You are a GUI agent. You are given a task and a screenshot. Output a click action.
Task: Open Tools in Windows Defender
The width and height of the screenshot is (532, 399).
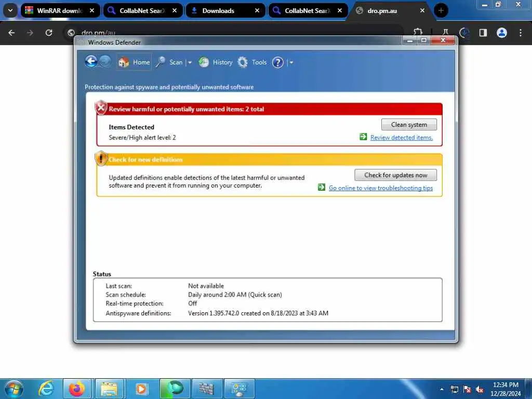click(252, 62)
